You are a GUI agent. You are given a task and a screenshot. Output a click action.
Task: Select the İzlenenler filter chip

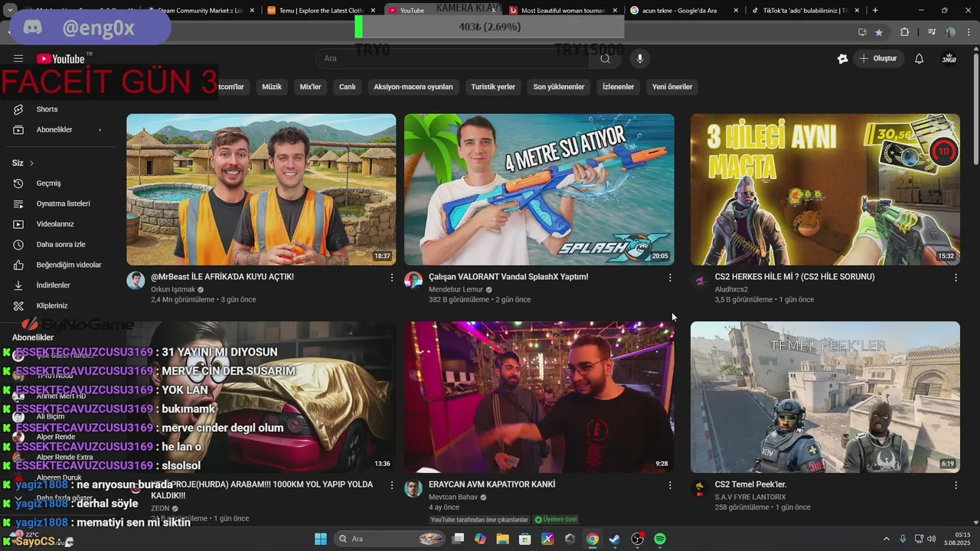pos(619,86)
